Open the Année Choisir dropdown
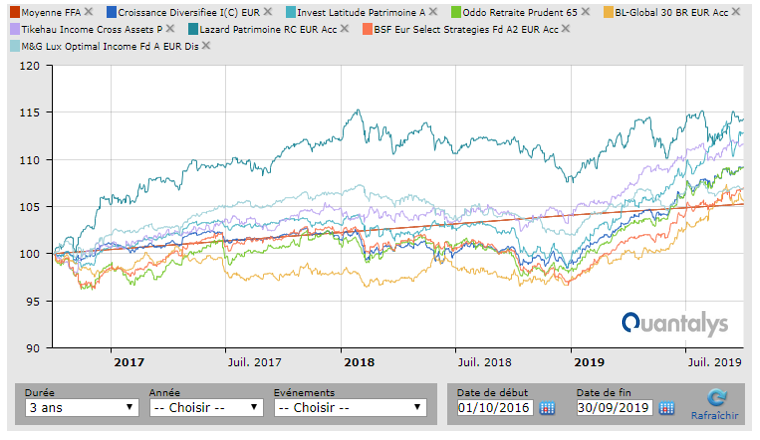 click(206, 408)
